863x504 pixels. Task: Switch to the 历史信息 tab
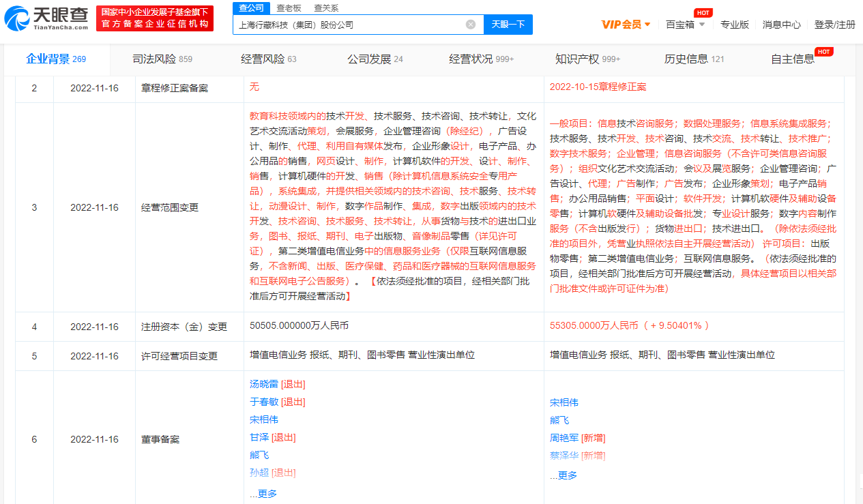(694, 59)
